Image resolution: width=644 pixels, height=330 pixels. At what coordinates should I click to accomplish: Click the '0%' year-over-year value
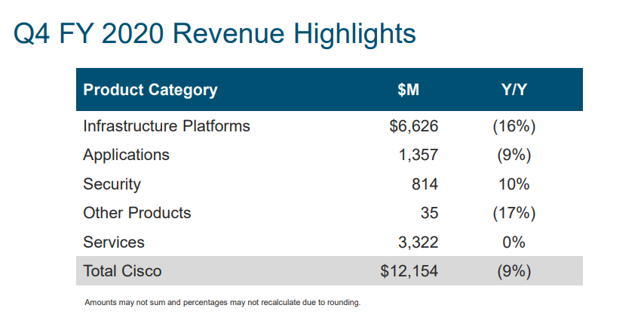(x=514, y=242)
